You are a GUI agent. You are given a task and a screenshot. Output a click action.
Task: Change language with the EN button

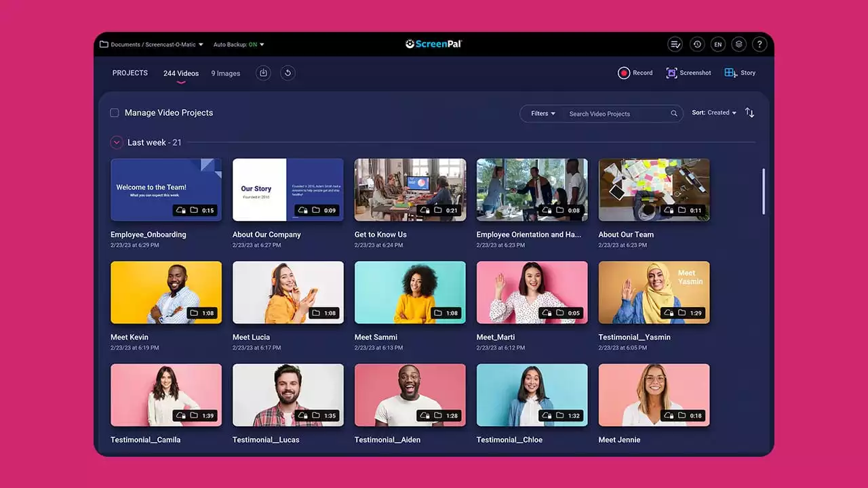718,45
